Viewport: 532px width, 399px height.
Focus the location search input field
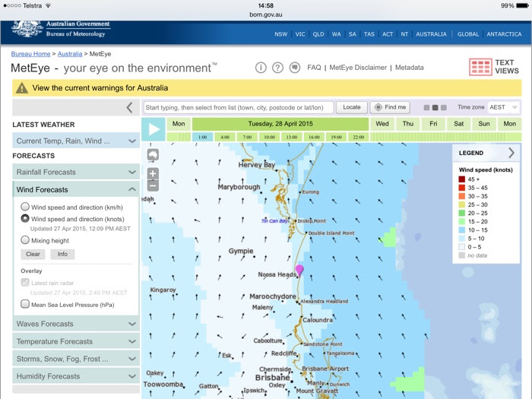[238, 108]
